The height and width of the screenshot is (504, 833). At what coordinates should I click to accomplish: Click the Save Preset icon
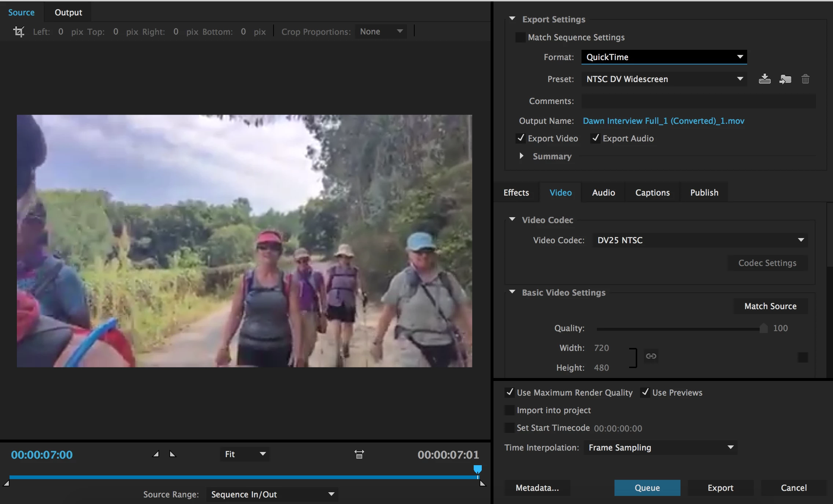tap(764, 79)
